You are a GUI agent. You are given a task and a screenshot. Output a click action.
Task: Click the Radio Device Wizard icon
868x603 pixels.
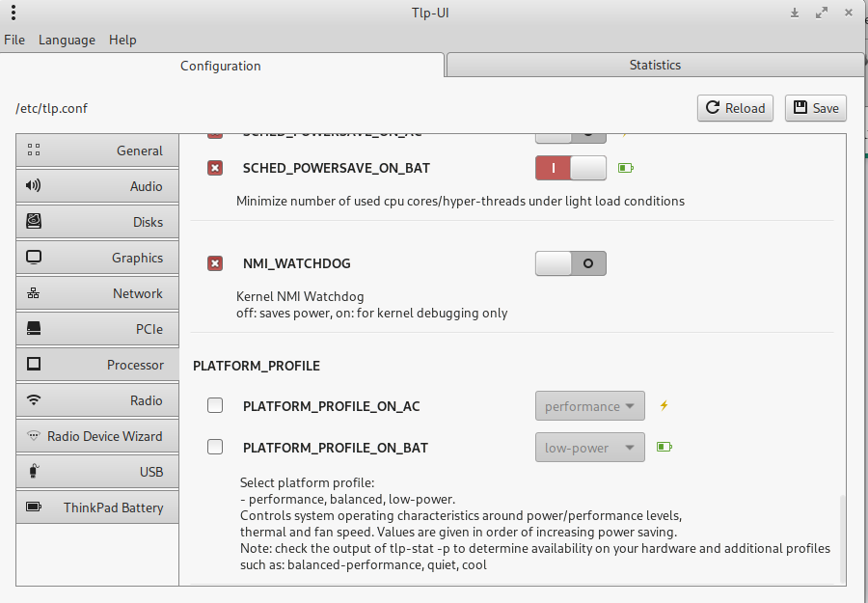34,436
